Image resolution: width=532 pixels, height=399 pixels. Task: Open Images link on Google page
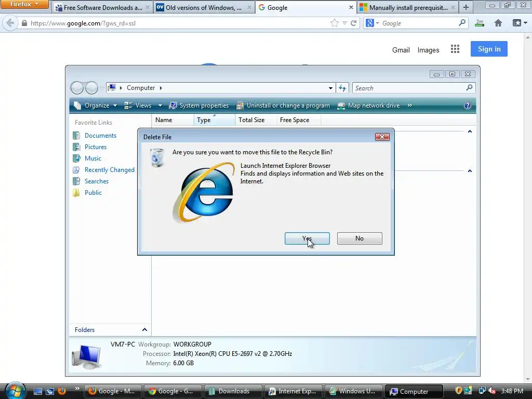point(428,50)
